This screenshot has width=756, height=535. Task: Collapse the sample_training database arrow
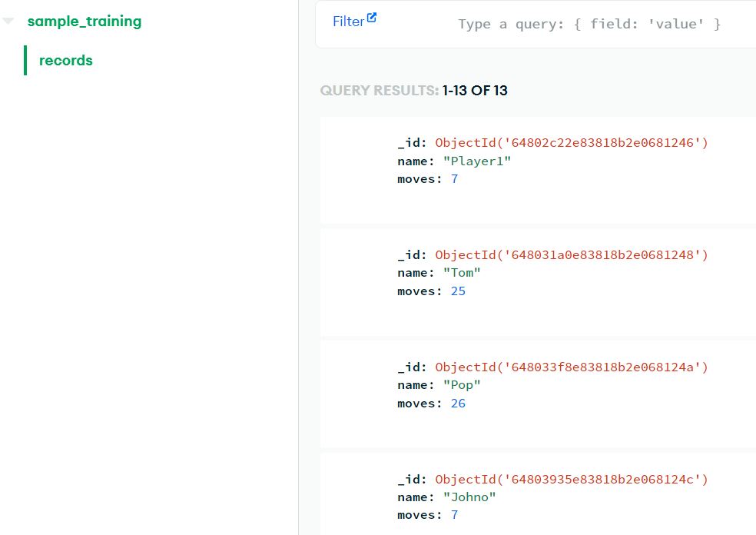(8, 22)
